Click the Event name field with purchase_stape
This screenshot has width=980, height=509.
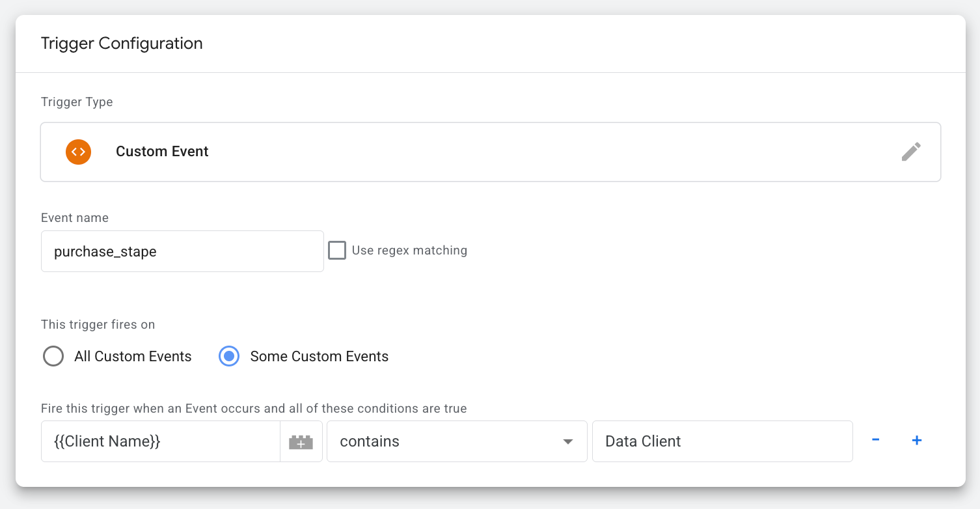(x=182, y=251)
